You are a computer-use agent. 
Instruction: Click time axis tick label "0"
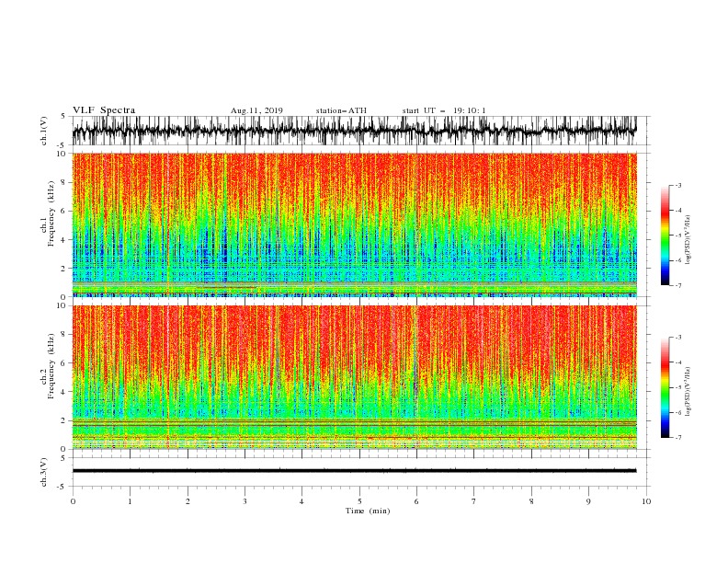(x=73, y=501)
